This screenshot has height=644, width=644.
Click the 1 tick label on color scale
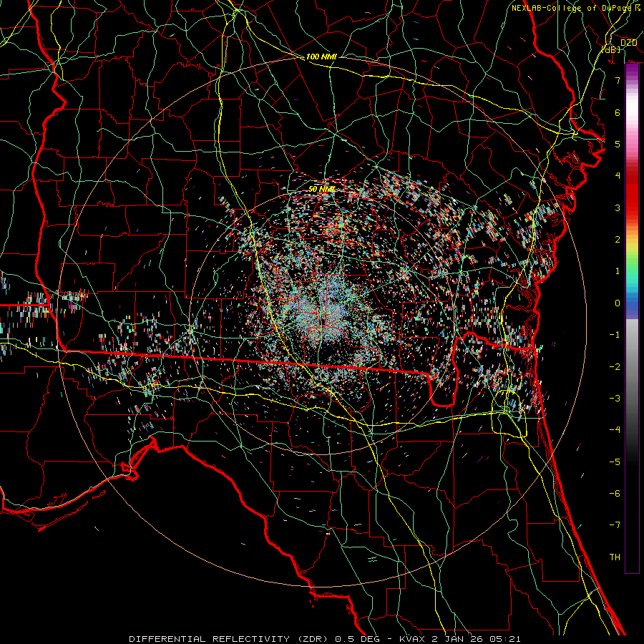pos(618,271)
